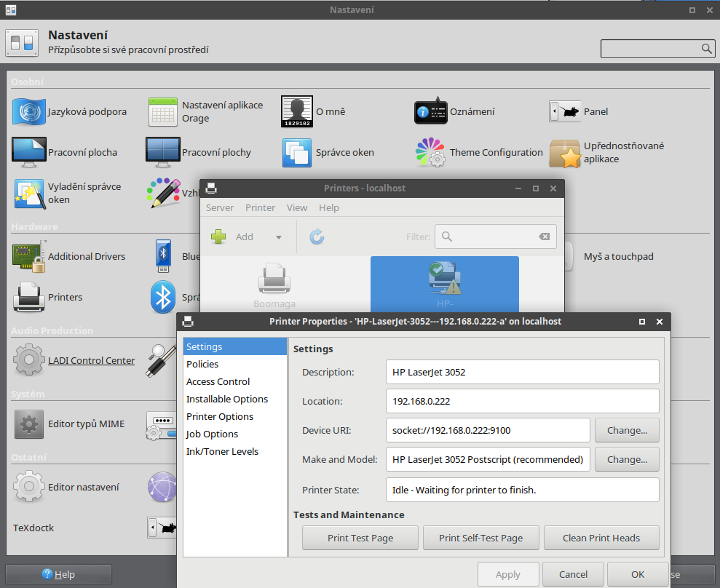The width and height of the screenshot is (720, 588).
Task: Open the Oznámení notifications icon
Action: tap(431, 111)
